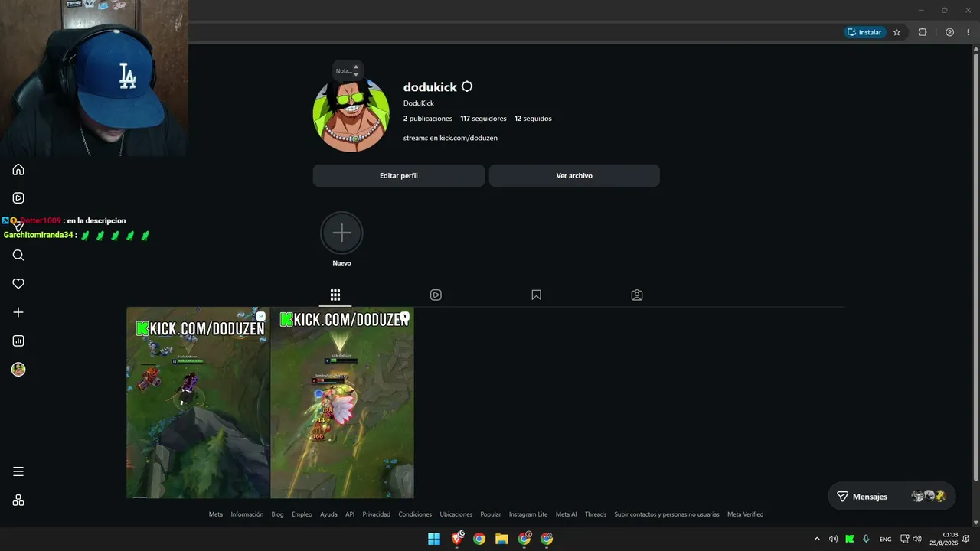Open the Nota bubble above the profile picture
980x551 pixels.
(x=348, y=70)
